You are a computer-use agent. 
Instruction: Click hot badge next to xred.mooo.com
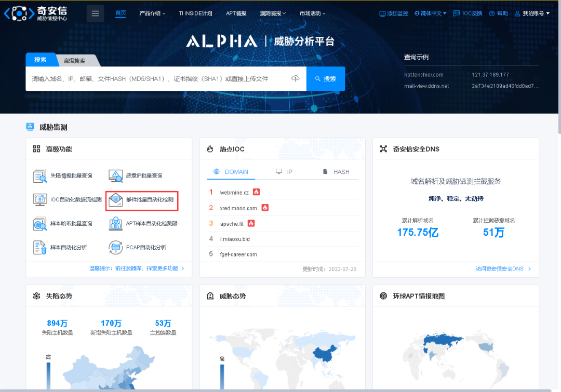tap(265, 208)
